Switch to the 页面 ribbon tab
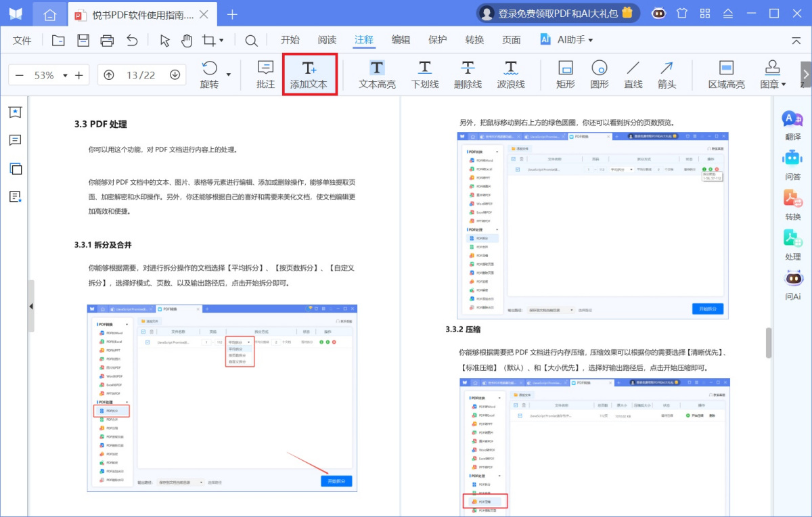812x517 pixels. (510, 39)
